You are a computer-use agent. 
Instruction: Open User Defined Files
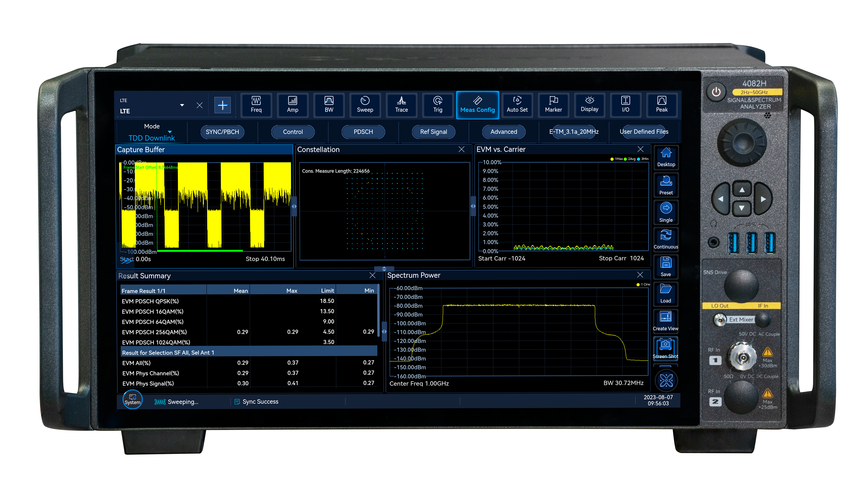[644, 132]
